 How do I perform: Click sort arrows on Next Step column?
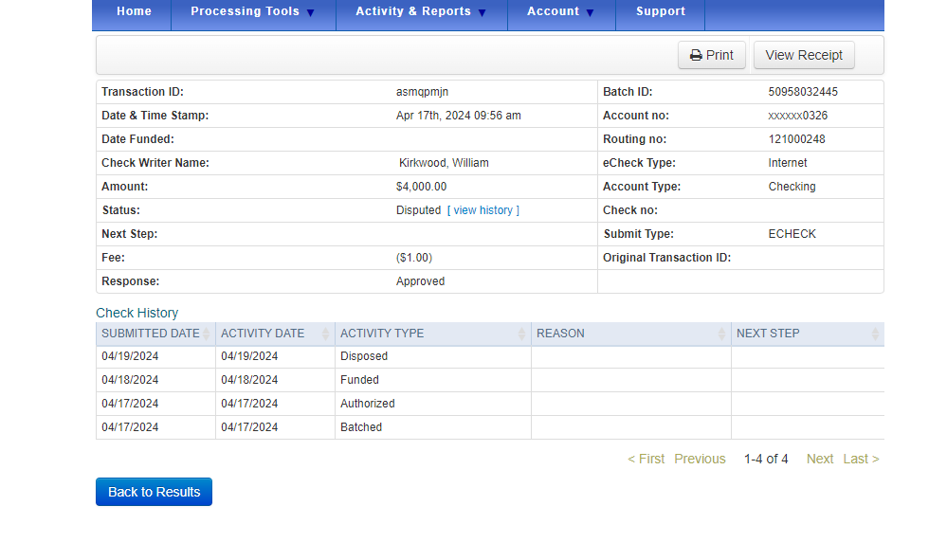tap(876, 334)
